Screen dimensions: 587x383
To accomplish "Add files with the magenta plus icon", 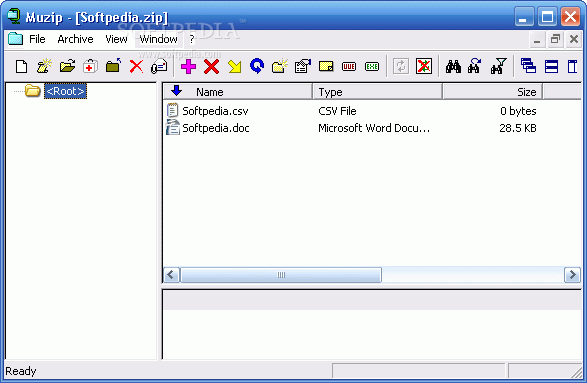I will pos(188,67).
